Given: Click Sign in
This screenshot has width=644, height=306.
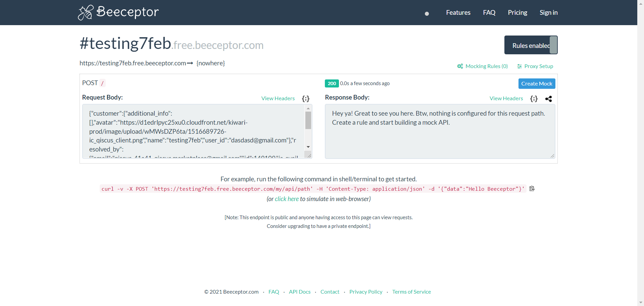Looking at the screenshot, I should coord(548,12).
